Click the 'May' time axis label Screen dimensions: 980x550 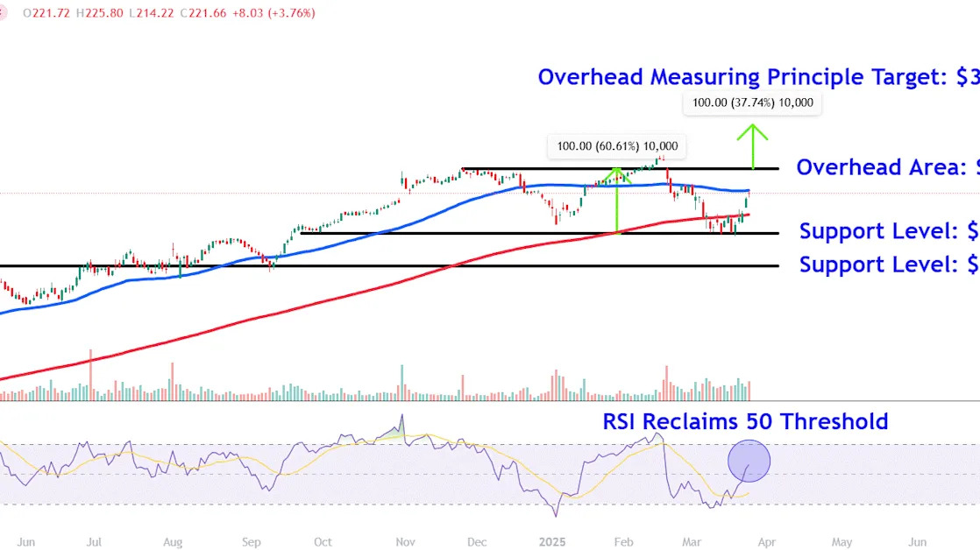pos(842,542)
